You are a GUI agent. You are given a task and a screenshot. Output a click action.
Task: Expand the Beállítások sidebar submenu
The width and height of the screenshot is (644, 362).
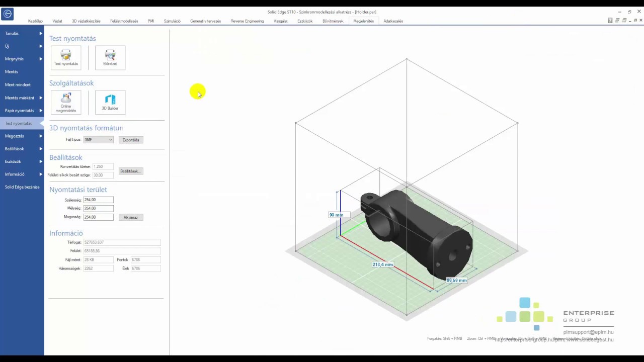click(x=41, y=148)
